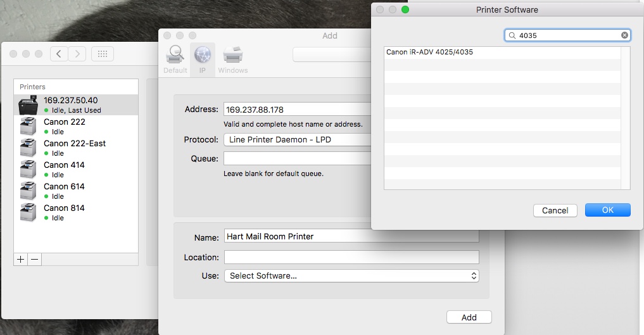Select Canon 414 printer
Screen dimensions: 644x335
click(76, 170)
